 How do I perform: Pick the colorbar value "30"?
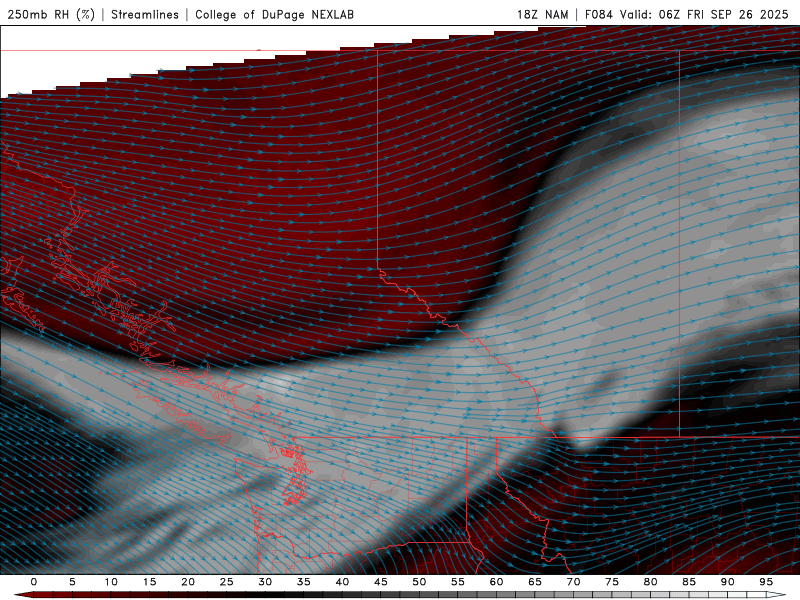265,582
